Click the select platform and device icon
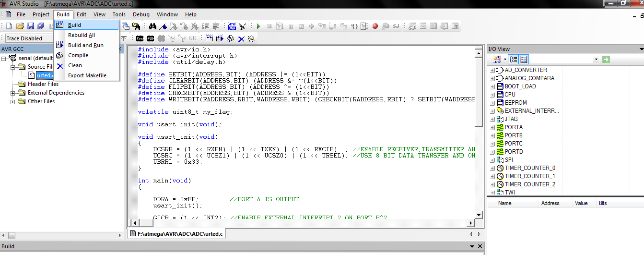This screenshot has width=644, height=255. 232,26
